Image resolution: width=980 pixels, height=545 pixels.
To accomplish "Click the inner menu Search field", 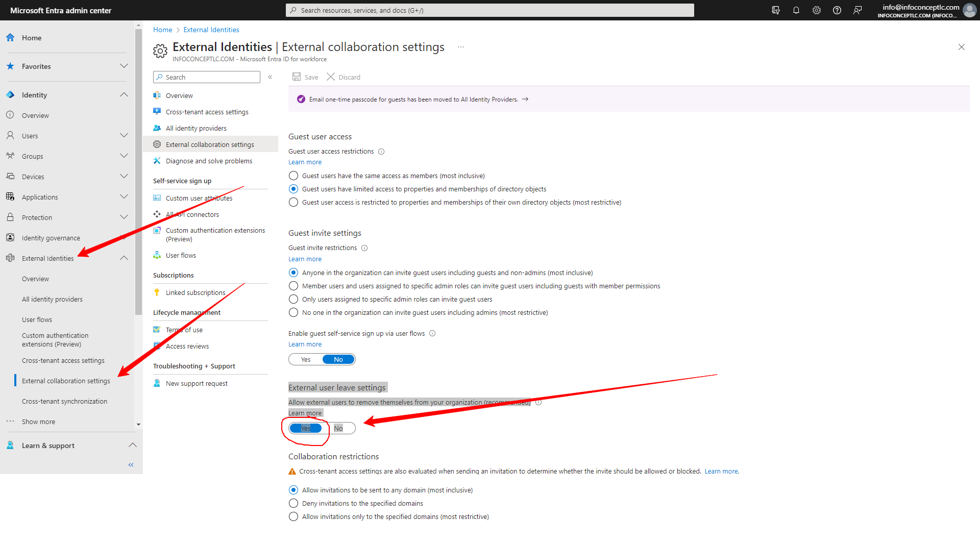I will (207, 77).
